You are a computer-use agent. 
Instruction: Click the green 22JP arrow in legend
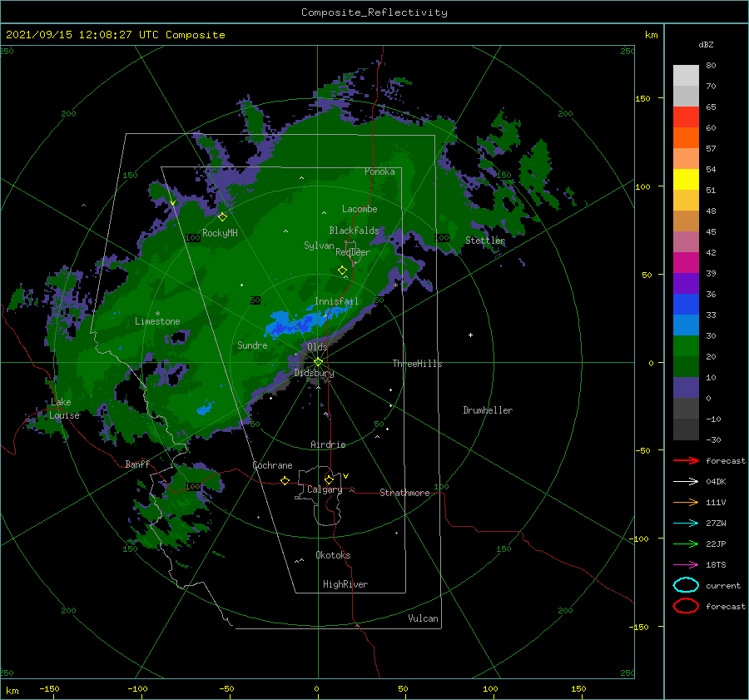point(686,544)
